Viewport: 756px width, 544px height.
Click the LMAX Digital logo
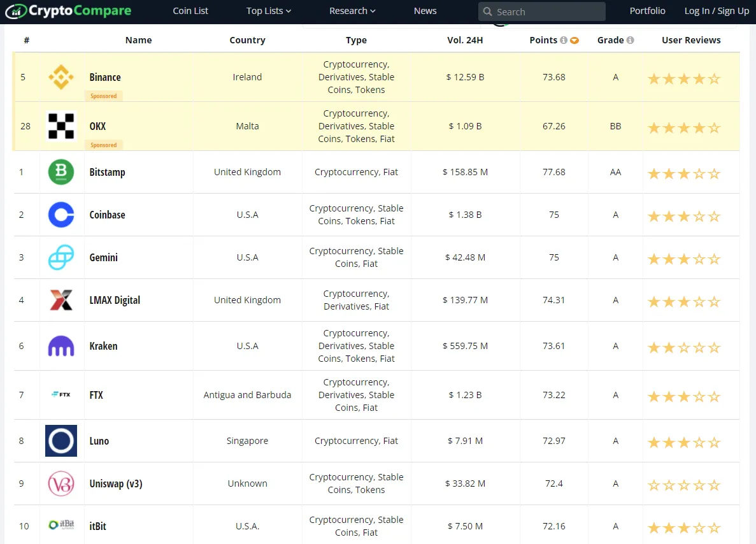(x=61, y=300)
